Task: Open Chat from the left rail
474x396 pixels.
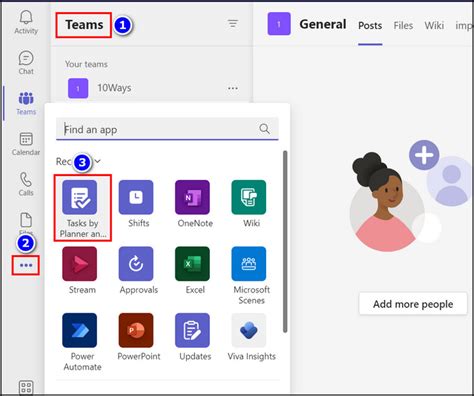Action: pos(26,62)
